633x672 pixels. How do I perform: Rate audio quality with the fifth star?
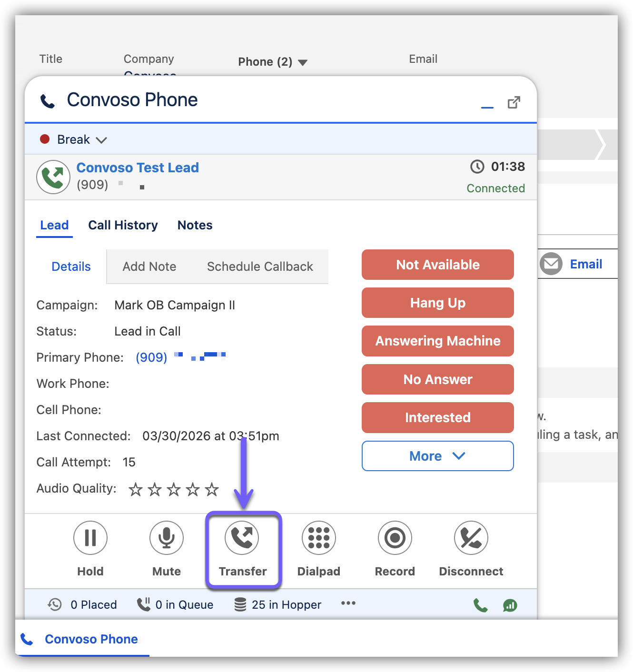point(212,489)
